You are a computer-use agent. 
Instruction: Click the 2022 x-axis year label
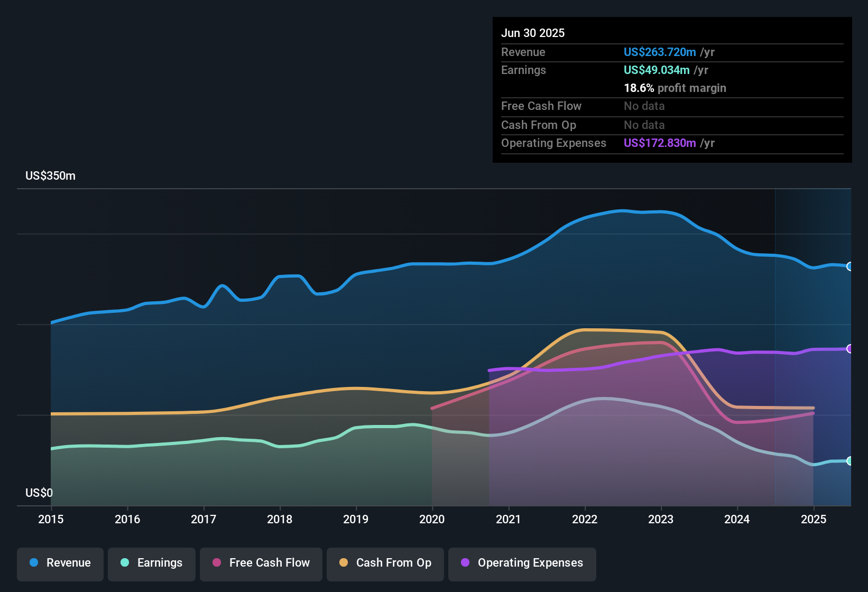(585, 519)
